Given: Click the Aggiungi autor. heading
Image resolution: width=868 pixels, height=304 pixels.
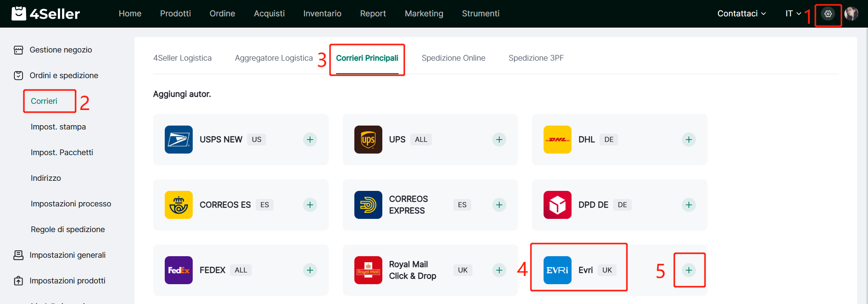Looking at the screenshot, I should tap(182, 94).
